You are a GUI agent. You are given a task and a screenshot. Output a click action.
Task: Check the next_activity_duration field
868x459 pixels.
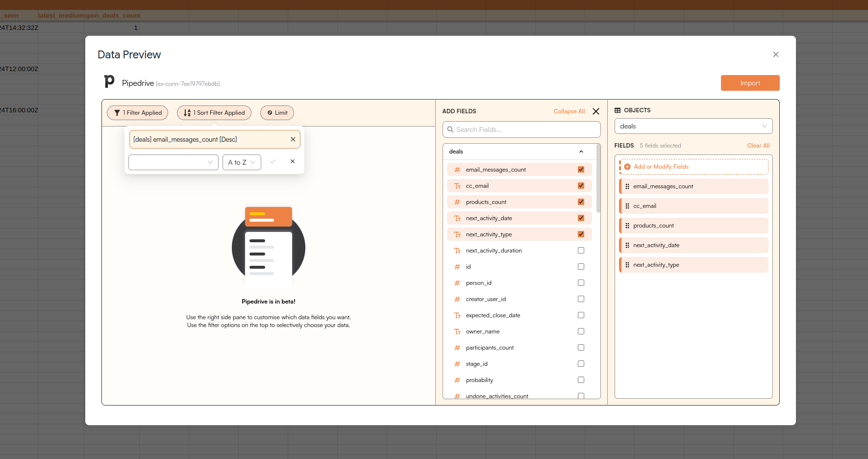pos(581,251)
